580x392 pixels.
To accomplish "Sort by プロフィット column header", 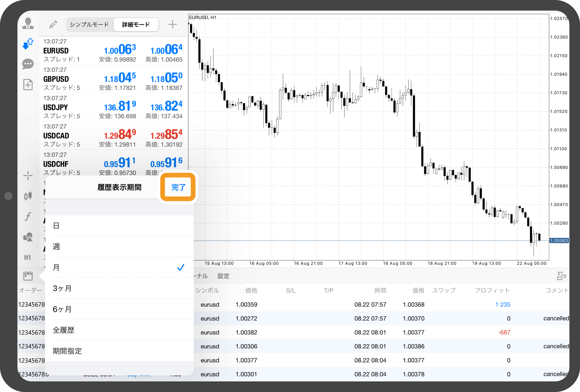I will tap(492, 290).
